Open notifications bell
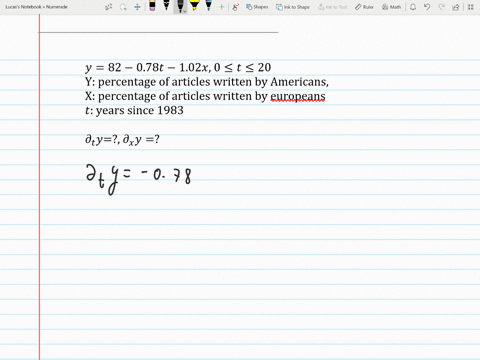The width and height of the screenshot is (480, 360). (413, 7)
